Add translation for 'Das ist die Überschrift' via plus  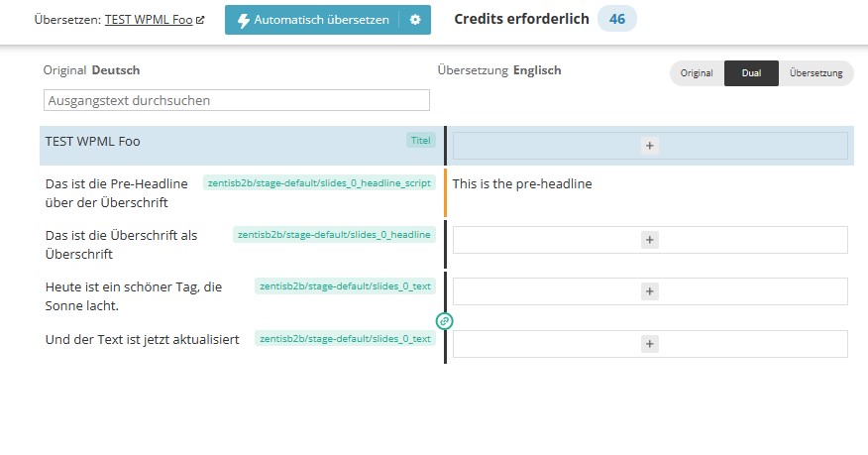(x=650, y=240)
